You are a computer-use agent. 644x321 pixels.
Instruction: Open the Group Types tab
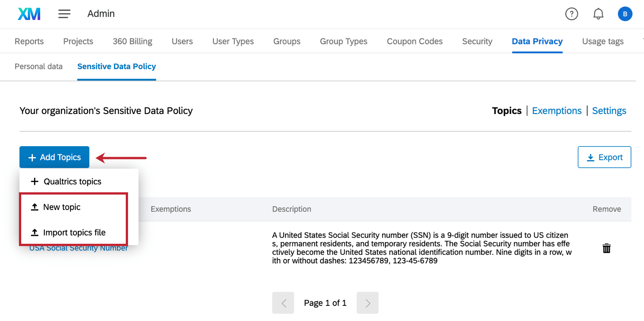coord(344,41)
